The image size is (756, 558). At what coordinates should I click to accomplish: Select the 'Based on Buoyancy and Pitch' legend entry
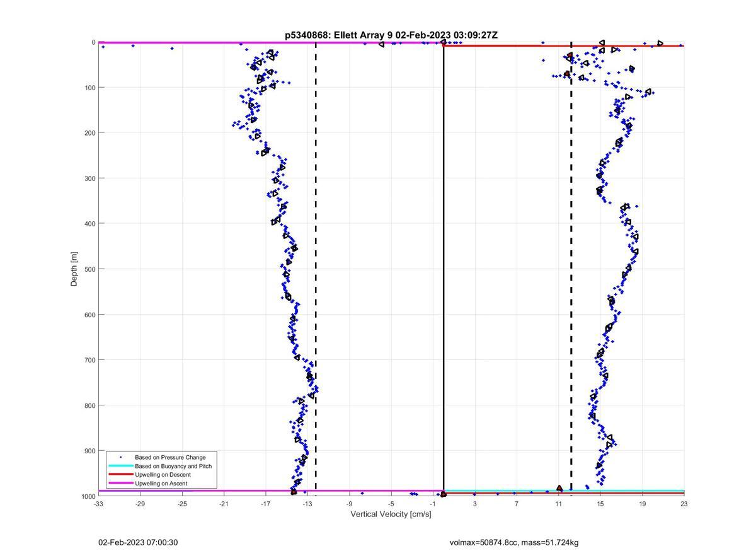point(173,466)
